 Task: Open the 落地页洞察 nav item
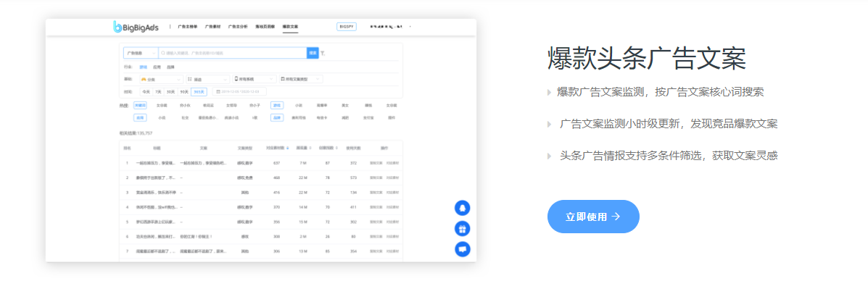[265, 27]
